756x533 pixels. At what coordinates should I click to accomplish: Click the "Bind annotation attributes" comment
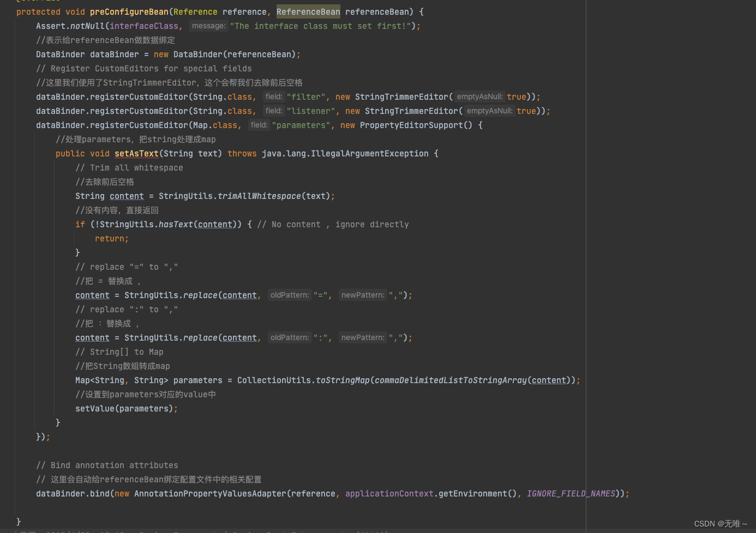tap(107, 465)
